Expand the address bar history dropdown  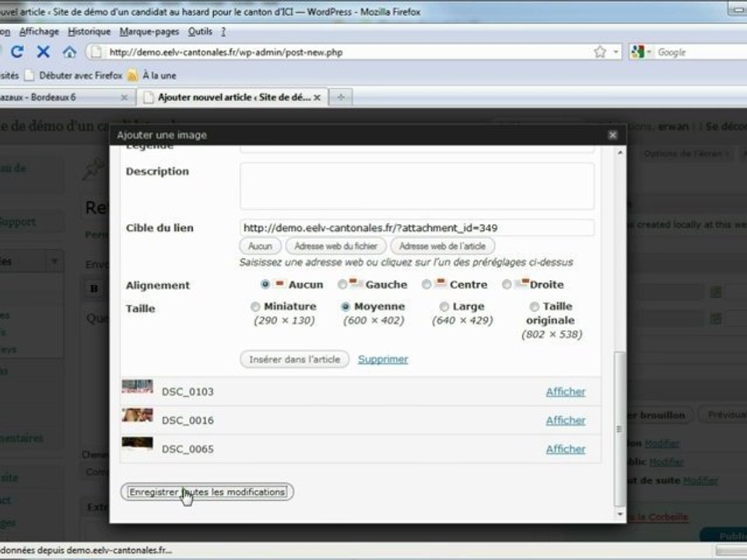point(616,52)
